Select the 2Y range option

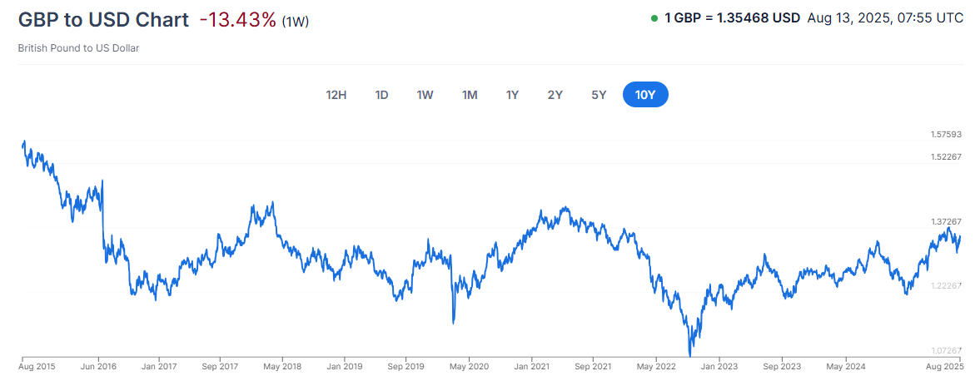pyautogui.click(x=555, y=95)
